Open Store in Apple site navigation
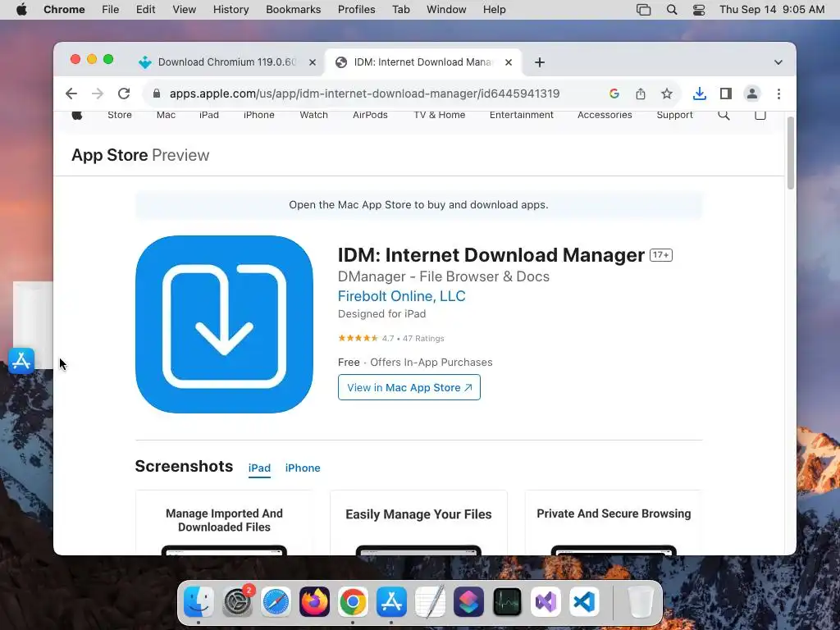 [120, 115]
